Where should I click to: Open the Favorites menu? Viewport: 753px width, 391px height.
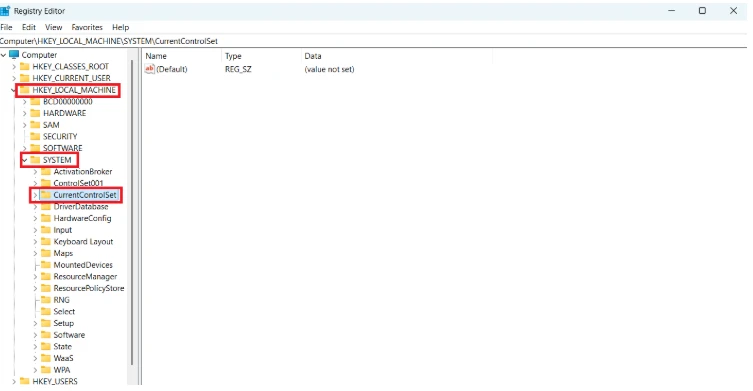[x=87, y=27]
